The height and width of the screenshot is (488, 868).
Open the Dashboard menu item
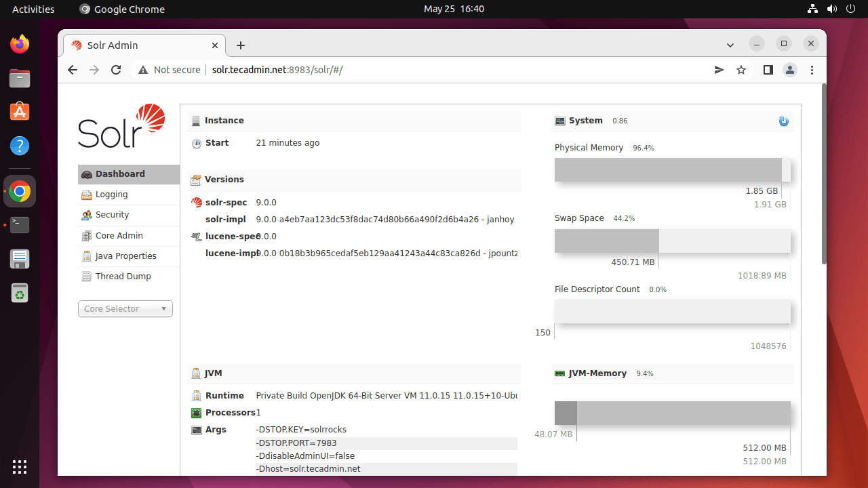129,174
